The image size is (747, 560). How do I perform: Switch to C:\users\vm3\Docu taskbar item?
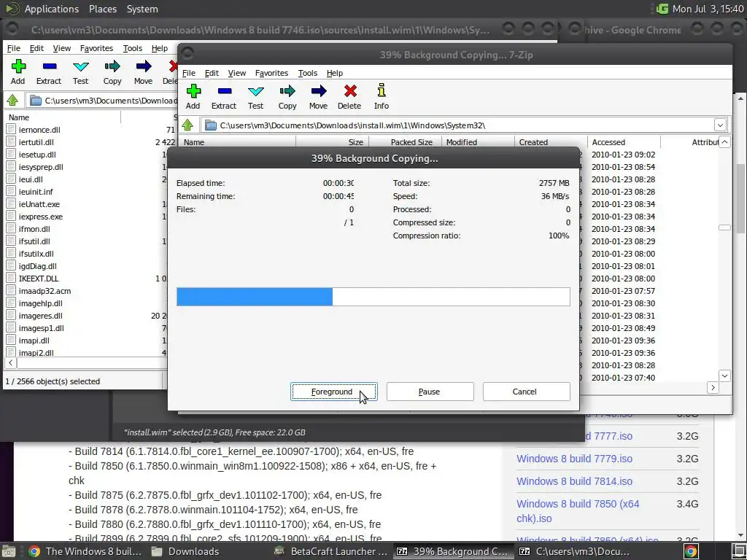(575, 551)
